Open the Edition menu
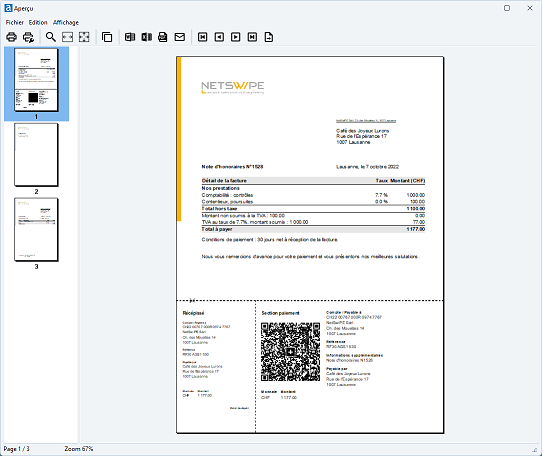The image size is (542, 456). click(x=38, y=22)
